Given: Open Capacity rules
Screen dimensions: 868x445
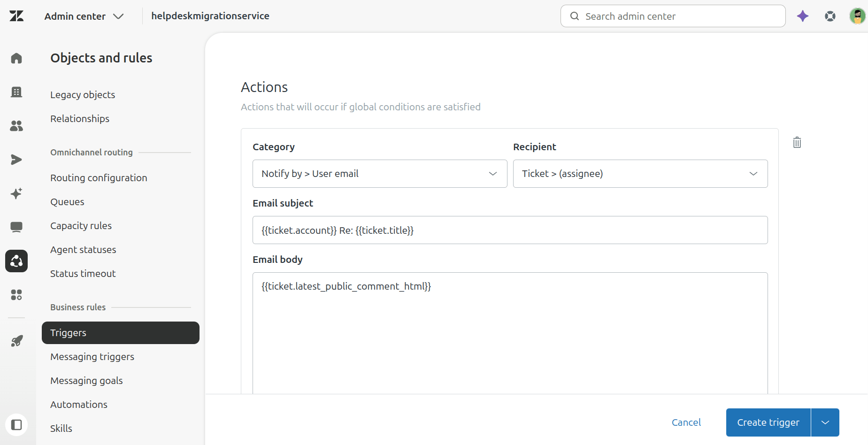Looking at the screenshot, I should point(81,226).
